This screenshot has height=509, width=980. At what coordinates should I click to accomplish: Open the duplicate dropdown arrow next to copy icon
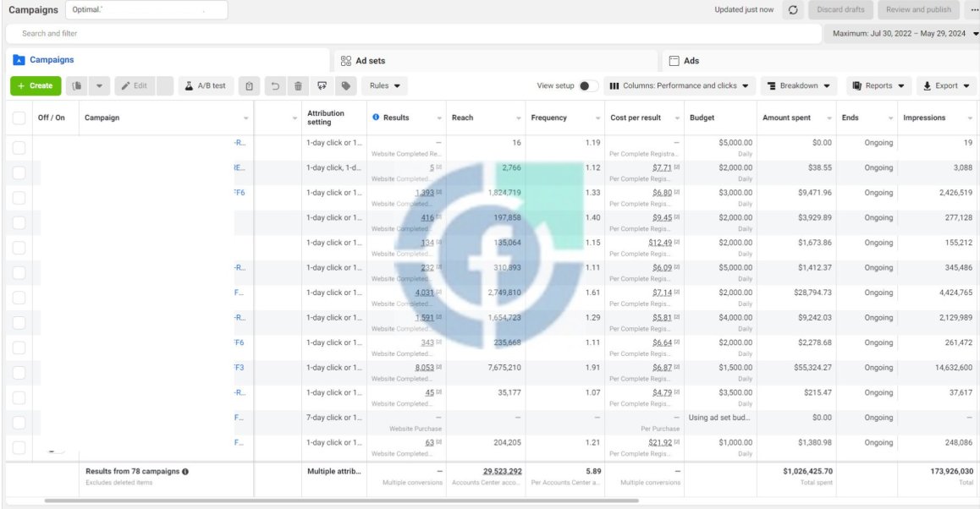pyautogui.click(x=99, y=86)
